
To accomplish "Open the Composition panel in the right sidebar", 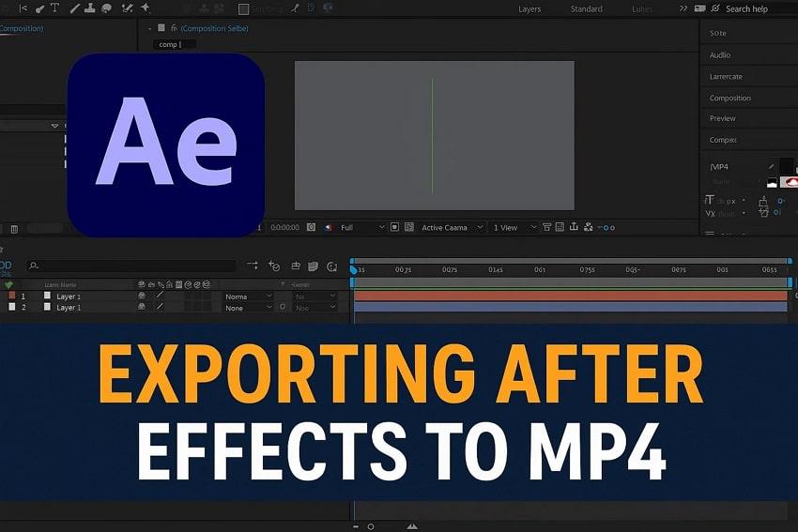I will coord(729,98).
